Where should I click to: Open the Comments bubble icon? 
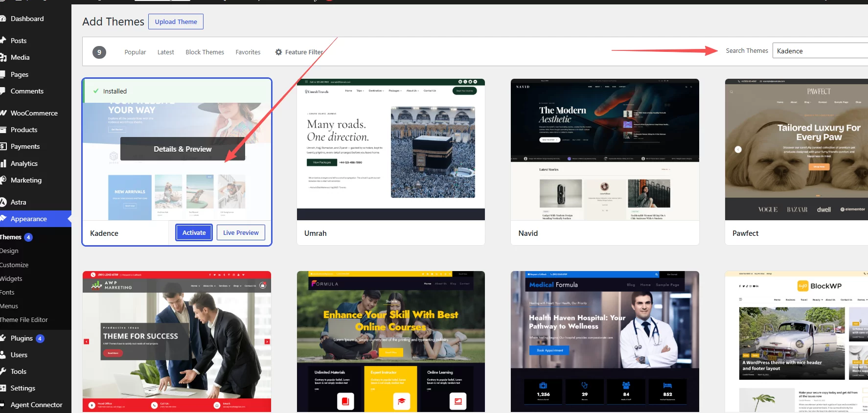pos(2,91)
